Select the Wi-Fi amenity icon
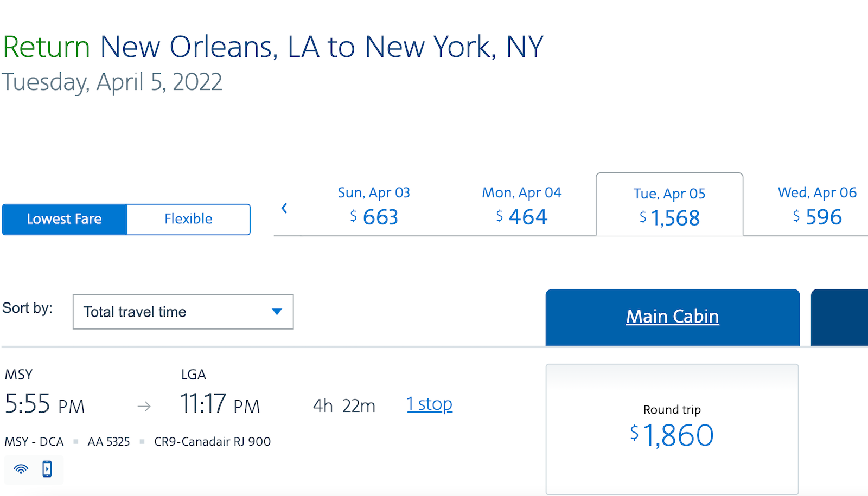This screenshot has height=496, width=868. pyautogui.click(x=21, y=469)
